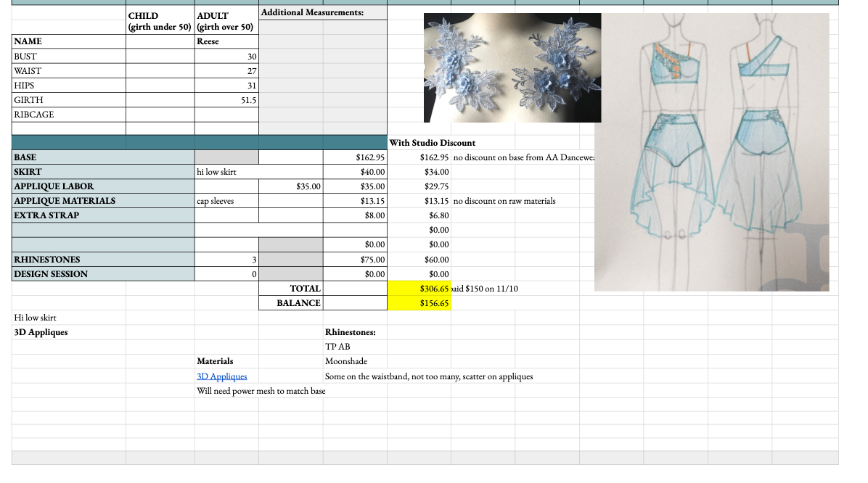Select the EXTRA STRAP label cell

[x=103, y=215]
